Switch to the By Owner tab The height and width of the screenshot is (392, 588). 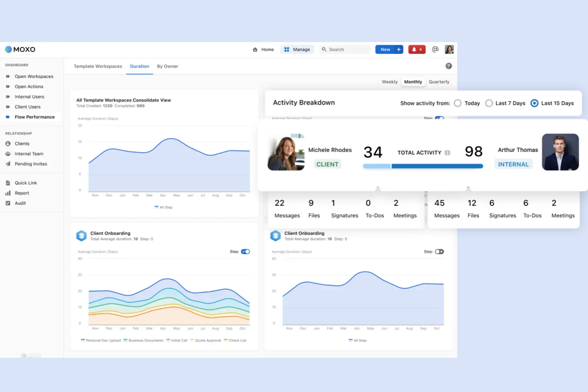click(167, 66)
